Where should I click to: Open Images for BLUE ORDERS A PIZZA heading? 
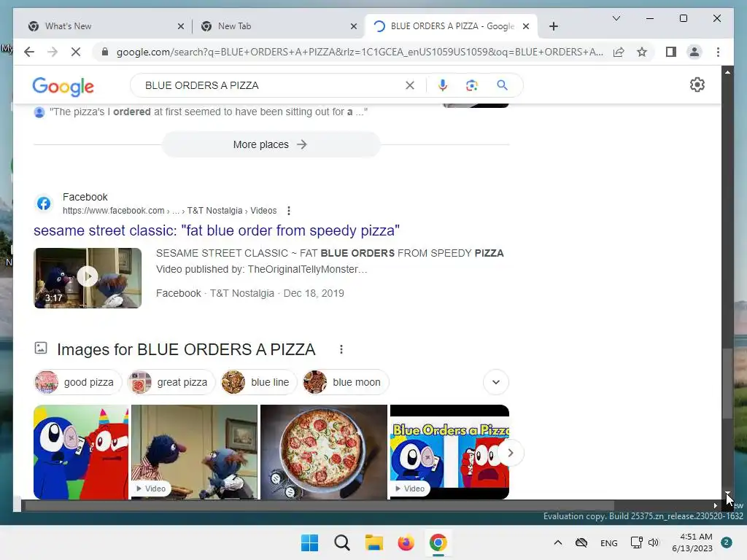coord(186,349)
